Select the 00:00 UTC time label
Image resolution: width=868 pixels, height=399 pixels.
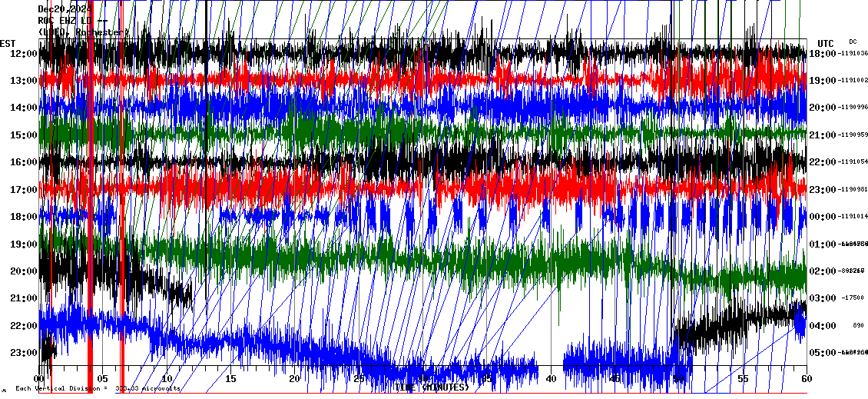click(x=823, y=217)
